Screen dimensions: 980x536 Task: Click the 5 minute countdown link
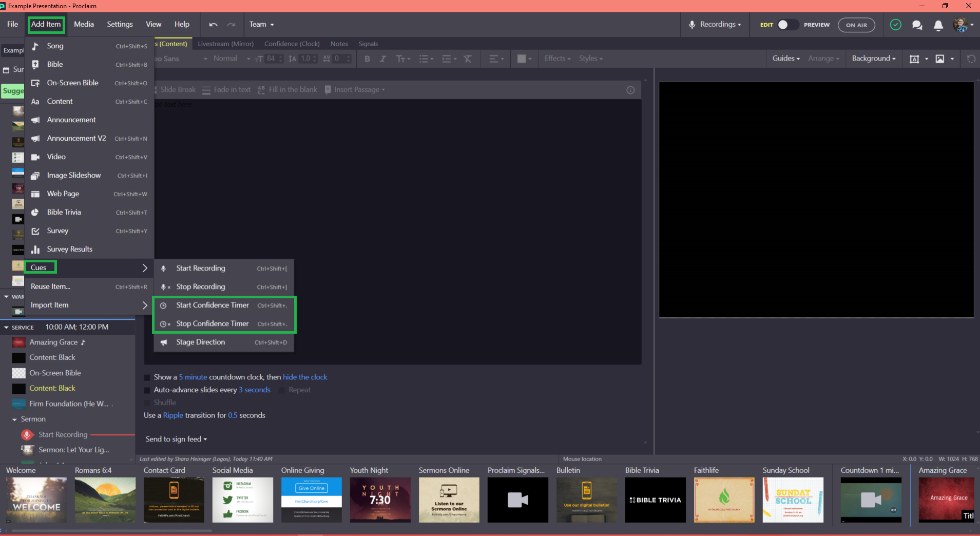click(x=193, y=377)
